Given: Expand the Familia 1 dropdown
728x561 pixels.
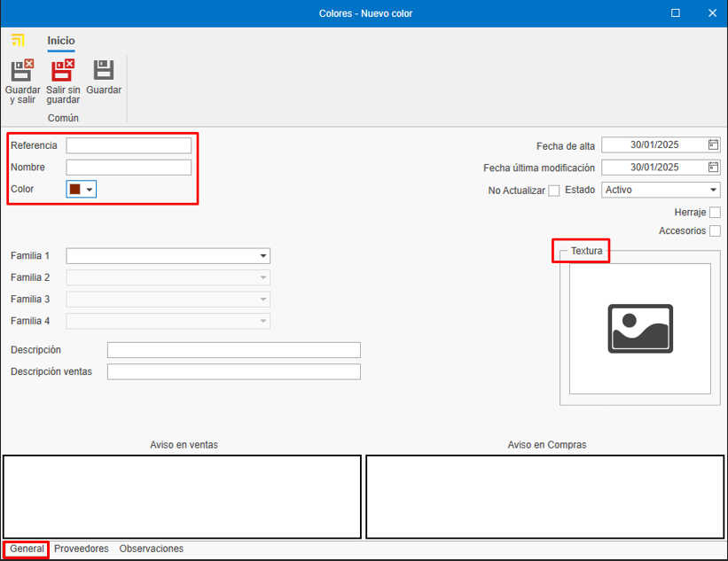Looking at the screenshot, I should tap(262, 255).
